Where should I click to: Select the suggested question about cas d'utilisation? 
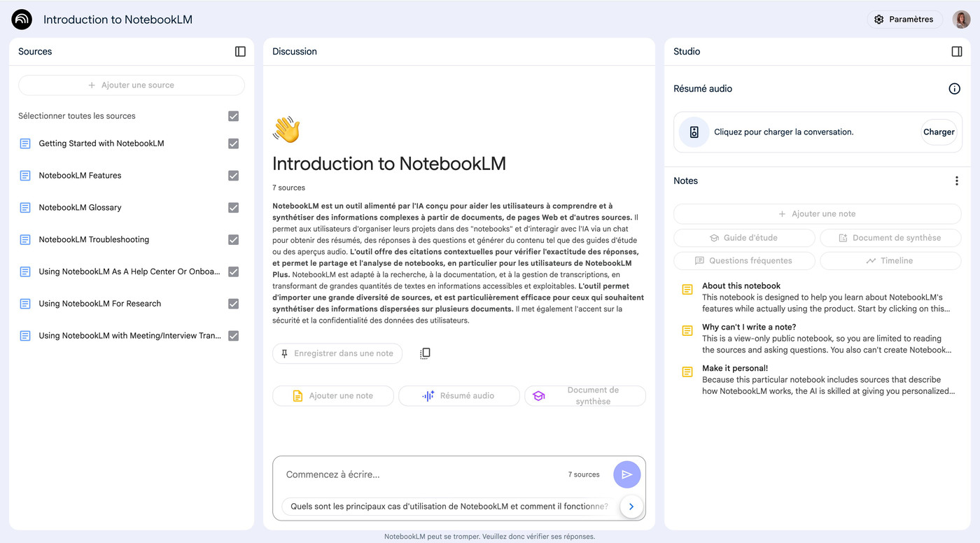(x=449, y=507)
